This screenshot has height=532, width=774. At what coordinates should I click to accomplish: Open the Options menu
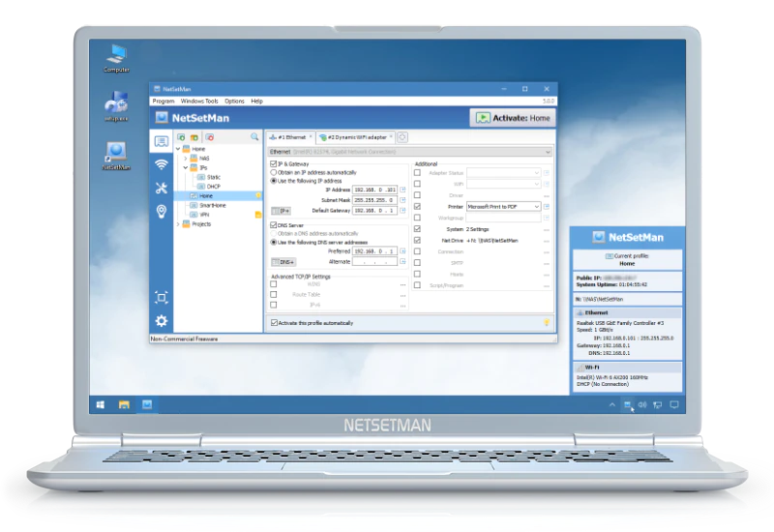pos(234,102)
